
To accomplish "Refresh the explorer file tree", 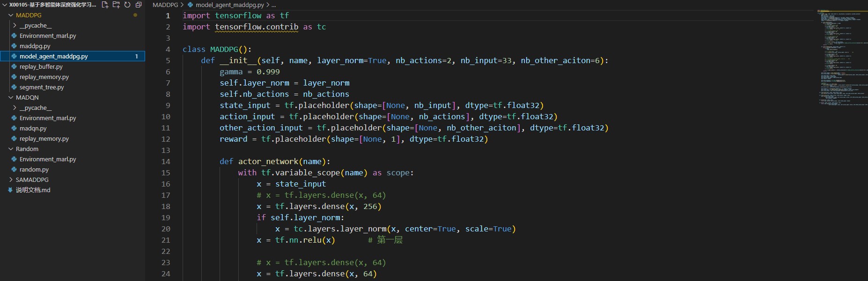I will click(x=127, y=5).
